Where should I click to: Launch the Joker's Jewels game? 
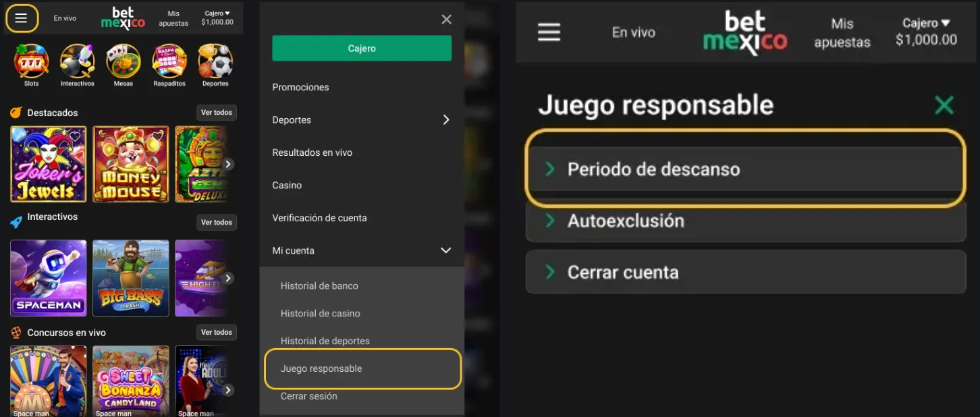(49, 164)
